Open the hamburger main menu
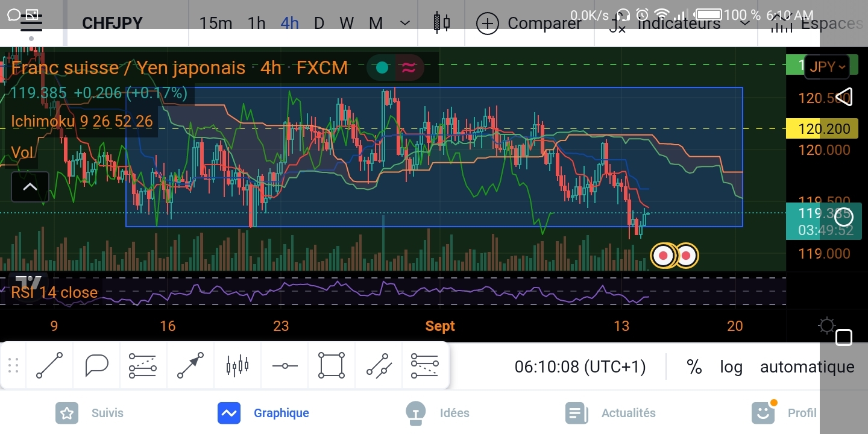 coord(31,24)
